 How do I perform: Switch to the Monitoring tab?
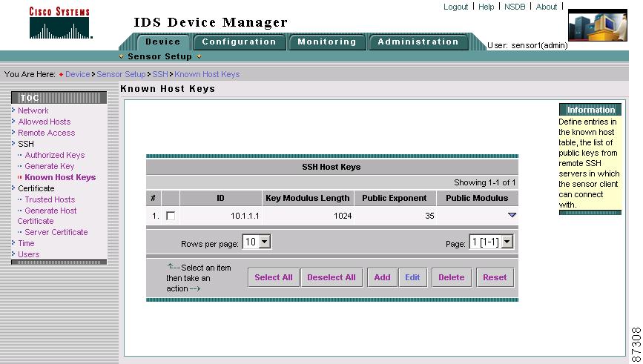click(327, 42)
